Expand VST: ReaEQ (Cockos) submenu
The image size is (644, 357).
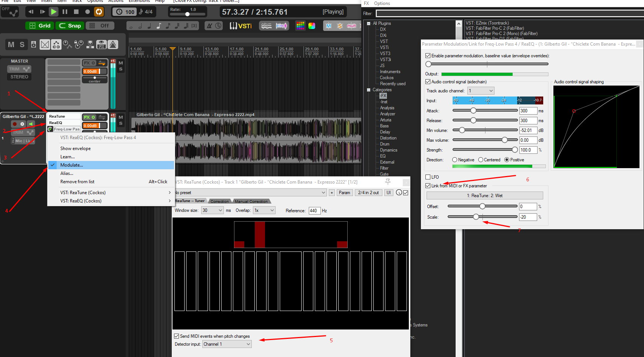111,201
